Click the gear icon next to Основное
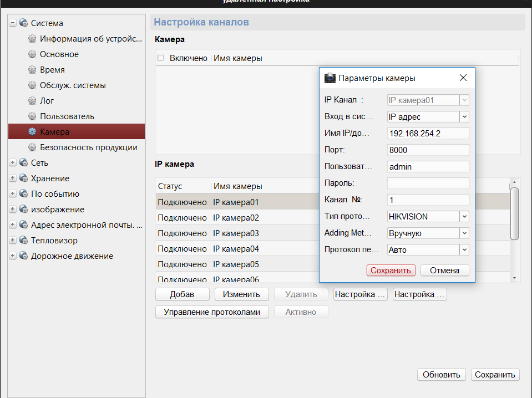 point(32,54)
